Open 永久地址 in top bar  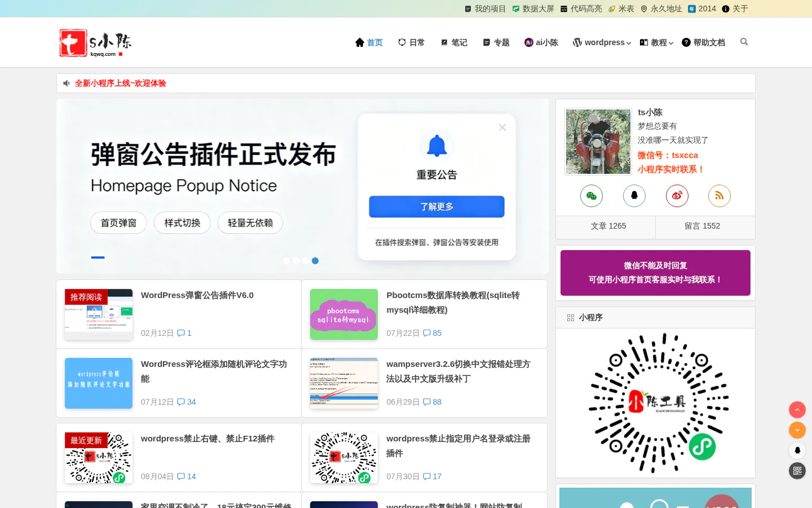[661, 8]
